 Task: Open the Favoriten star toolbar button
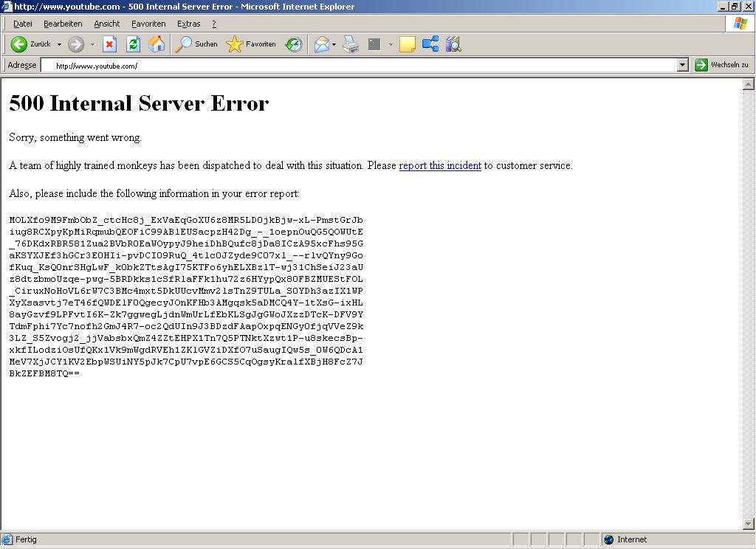coord(251,44)
